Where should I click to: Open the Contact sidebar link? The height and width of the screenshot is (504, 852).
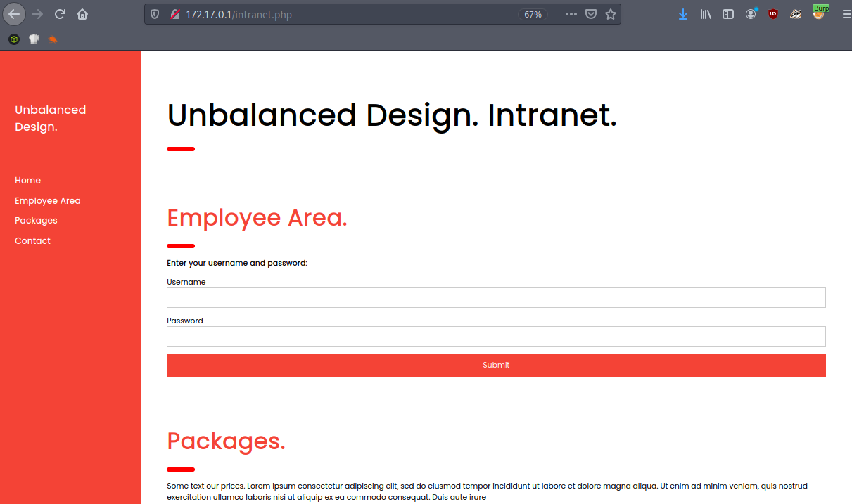32,241
